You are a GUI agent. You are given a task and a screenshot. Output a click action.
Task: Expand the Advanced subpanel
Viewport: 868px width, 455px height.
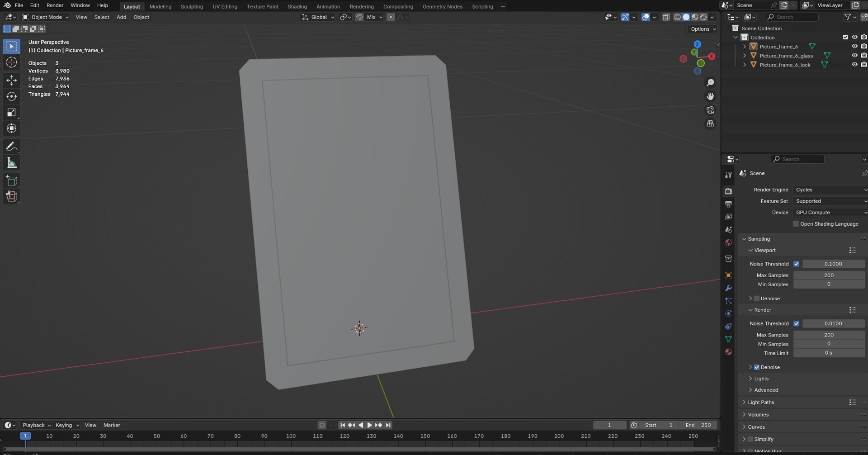766,390
